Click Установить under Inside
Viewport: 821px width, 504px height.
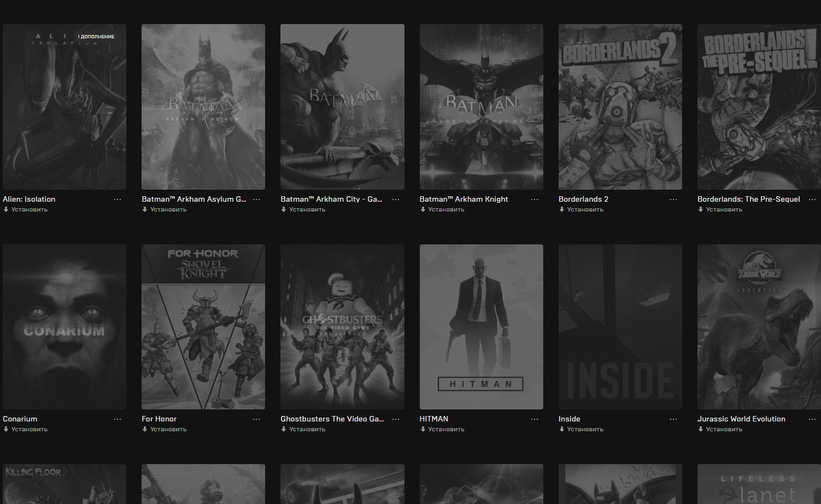point(581,429)
